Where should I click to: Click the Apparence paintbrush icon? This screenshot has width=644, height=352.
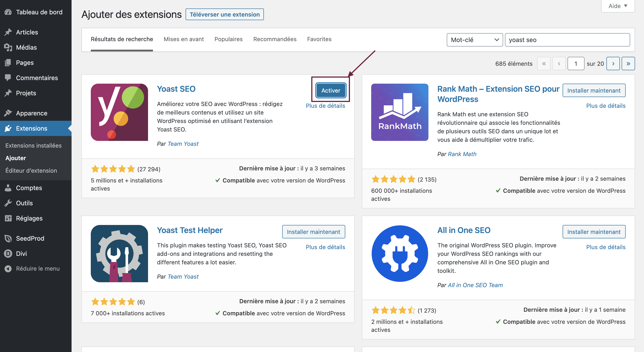tap(8, 113)
